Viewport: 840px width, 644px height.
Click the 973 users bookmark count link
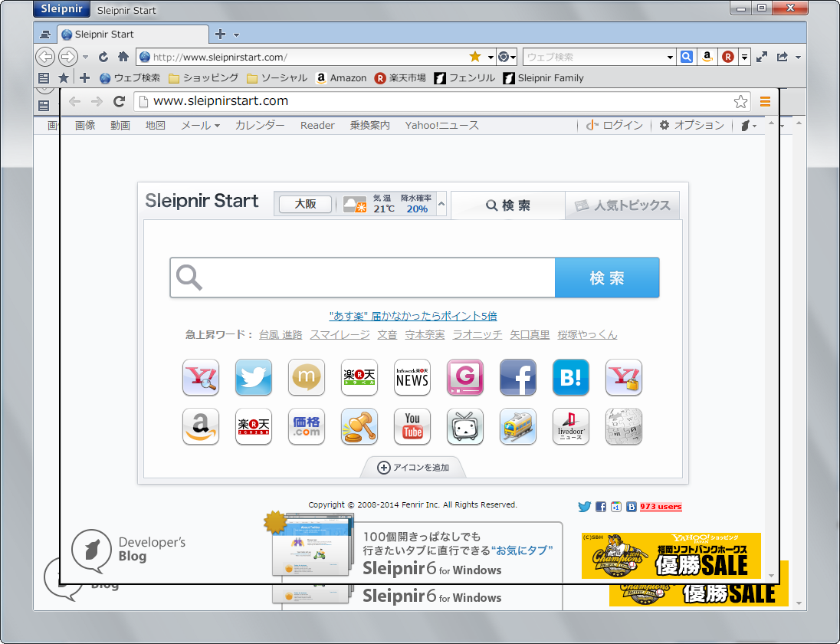point(661,506)
